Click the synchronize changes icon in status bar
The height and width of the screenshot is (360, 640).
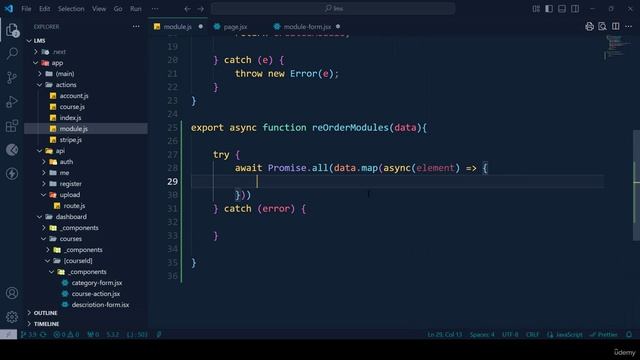pos(43,334)
